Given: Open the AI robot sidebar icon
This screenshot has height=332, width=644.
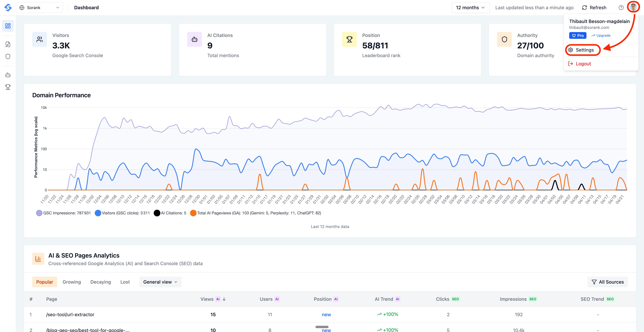Looking at the screenshot, I should [8, 75].
